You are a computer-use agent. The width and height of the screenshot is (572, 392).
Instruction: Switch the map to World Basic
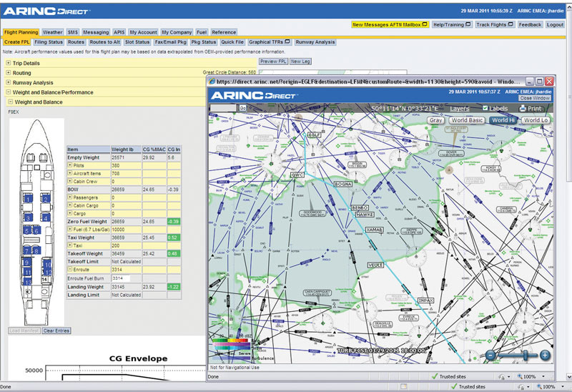[x=467, y=120]
